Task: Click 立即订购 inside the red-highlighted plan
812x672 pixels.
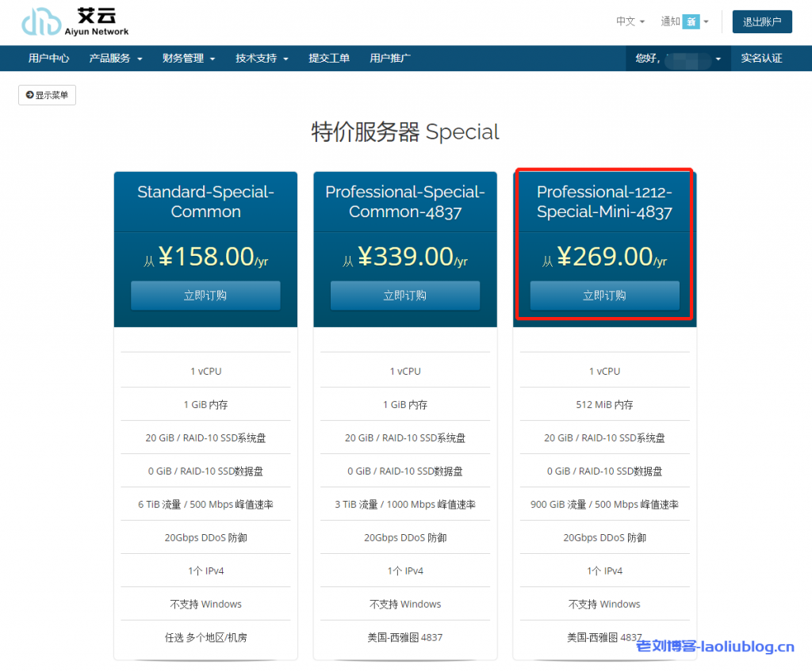Action: point(604,295)
